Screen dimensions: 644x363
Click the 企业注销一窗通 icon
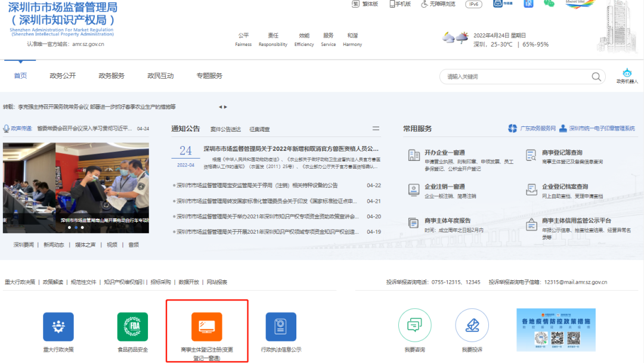tap(414, 190)
